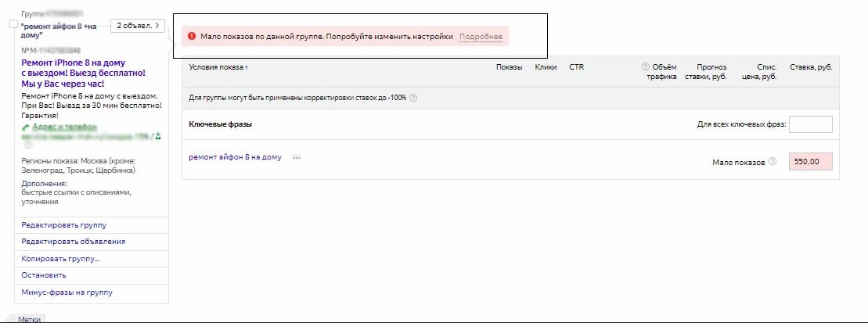The image size is (868, 323).
Task: Tick the checkbox next to the ad group name
Action: [x=14, y=23]
